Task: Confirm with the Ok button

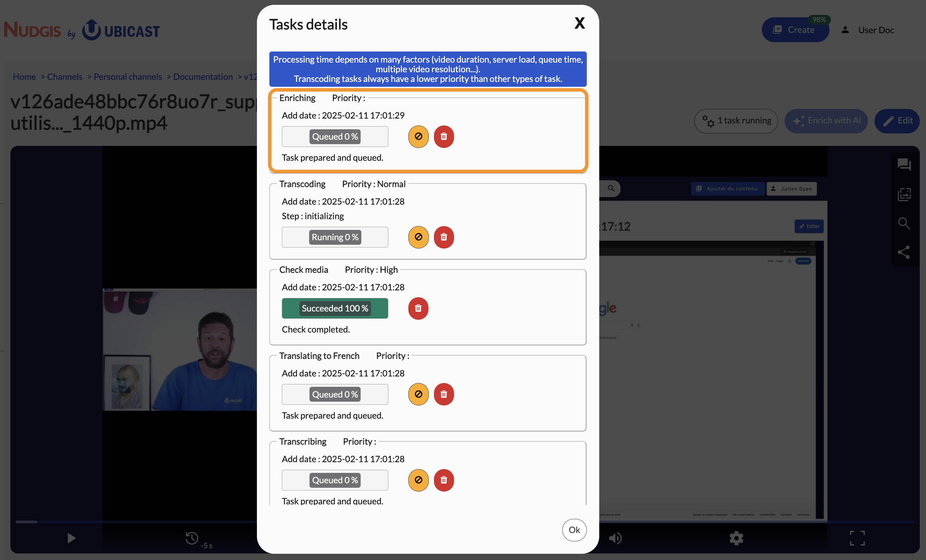Action: 574,530
